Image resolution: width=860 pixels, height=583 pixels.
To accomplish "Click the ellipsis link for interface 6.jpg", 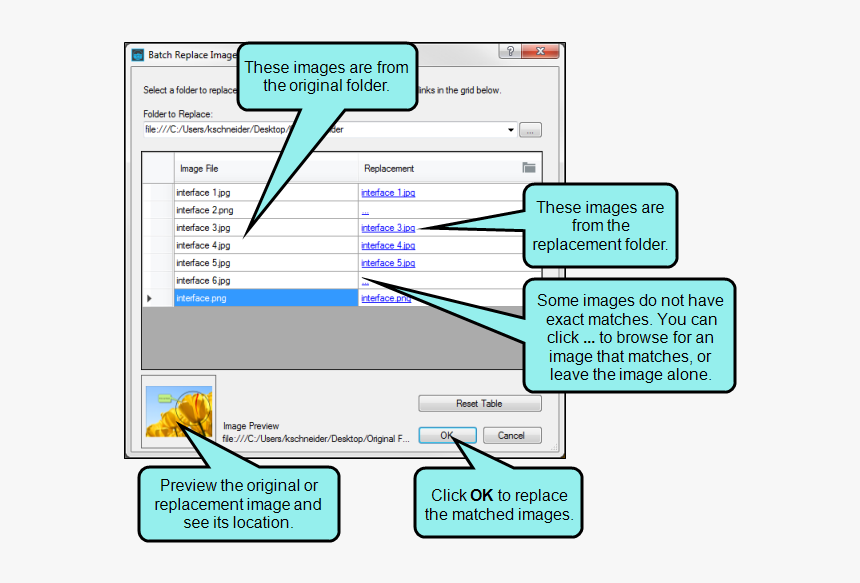I will click(365, 281).
